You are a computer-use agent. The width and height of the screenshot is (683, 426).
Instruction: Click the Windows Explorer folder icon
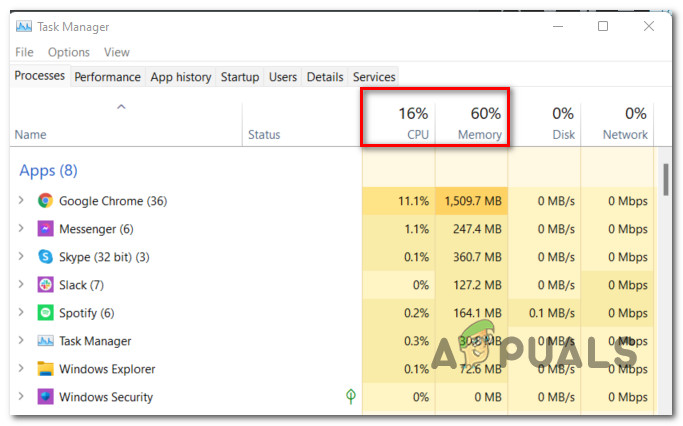(45, 369)
